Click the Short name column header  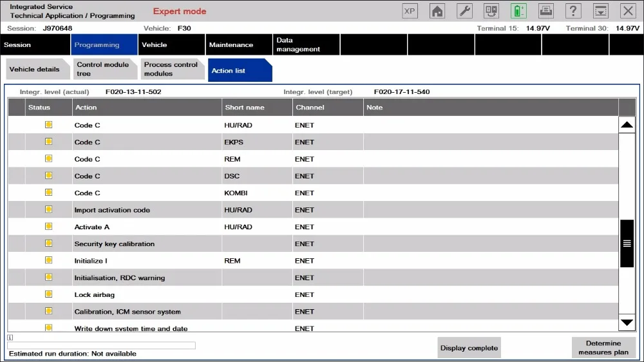[x=257, y=107]
